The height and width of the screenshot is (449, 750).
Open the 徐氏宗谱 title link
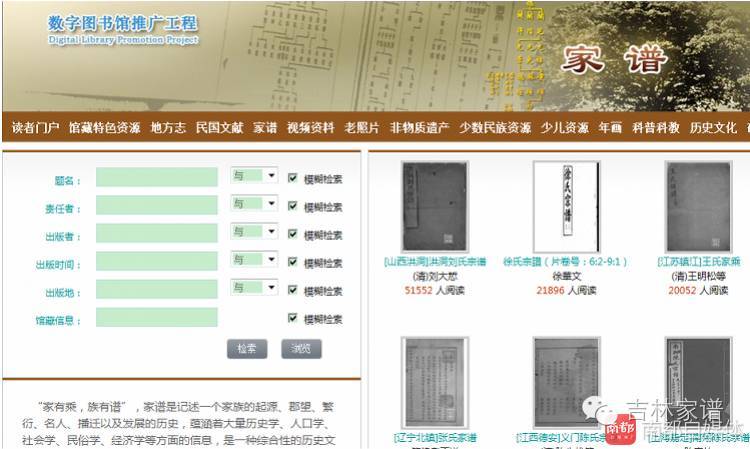[565, 262]
